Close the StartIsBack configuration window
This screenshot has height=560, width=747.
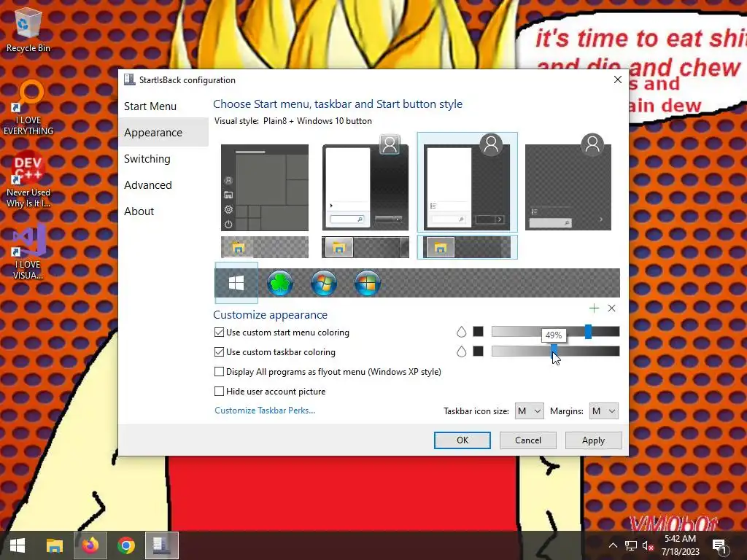click(617, 79)
